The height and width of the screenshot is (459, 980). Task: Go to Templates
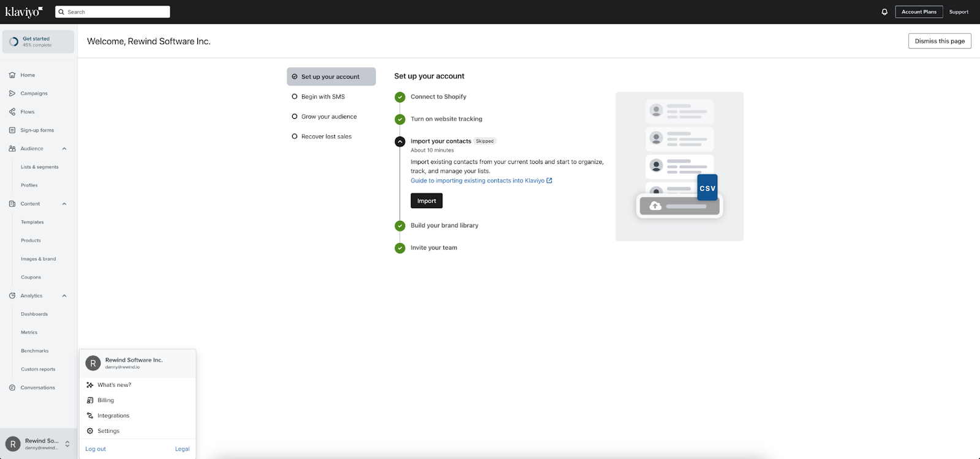[32, 222]
